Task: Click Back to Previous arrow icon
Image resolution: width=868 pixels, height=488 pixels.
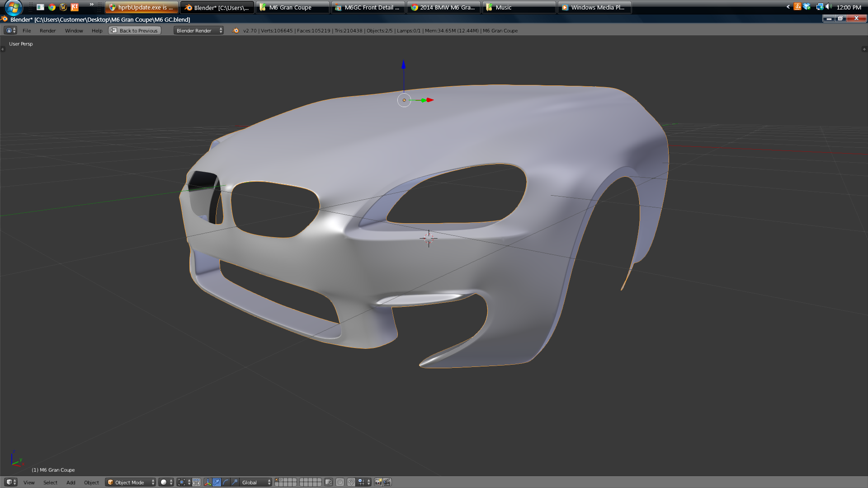Action: [114, 31]
